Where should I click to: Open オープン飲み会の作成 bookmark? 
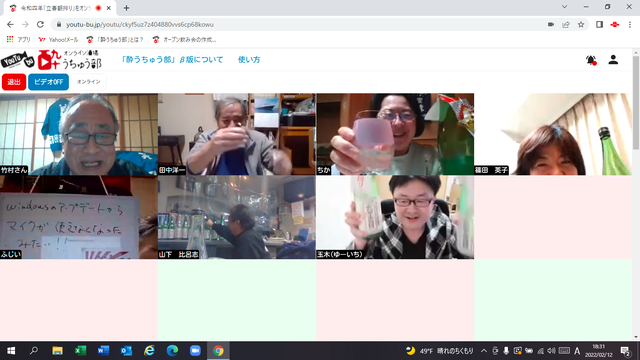pos(184,40)
